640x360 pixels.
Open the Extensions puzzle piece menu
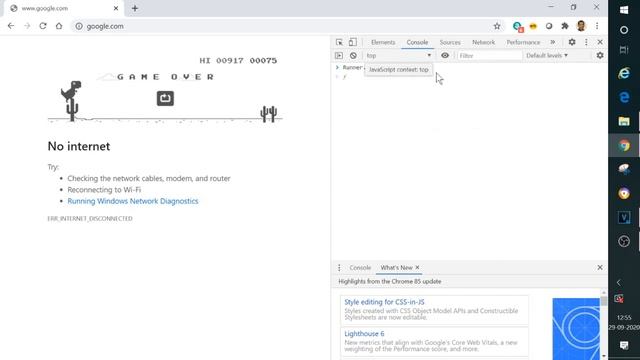click(x=565, y=26)
